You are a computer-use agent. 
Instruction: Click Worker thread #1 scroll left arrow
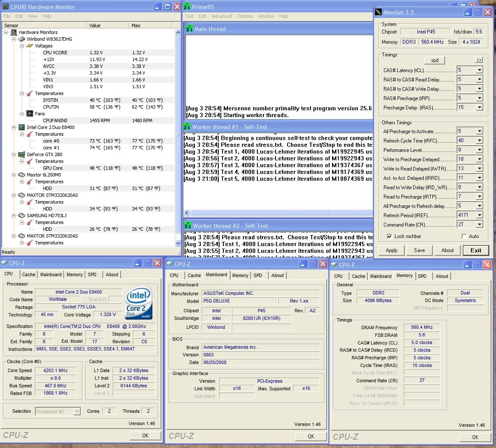tap(187, 213)
